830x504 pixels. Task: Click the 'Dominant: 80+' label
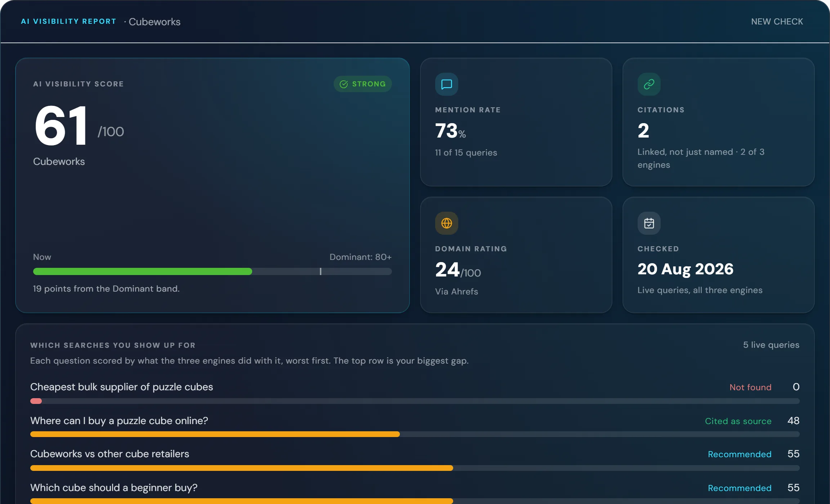pyautogui.click(x=360, y=257)
